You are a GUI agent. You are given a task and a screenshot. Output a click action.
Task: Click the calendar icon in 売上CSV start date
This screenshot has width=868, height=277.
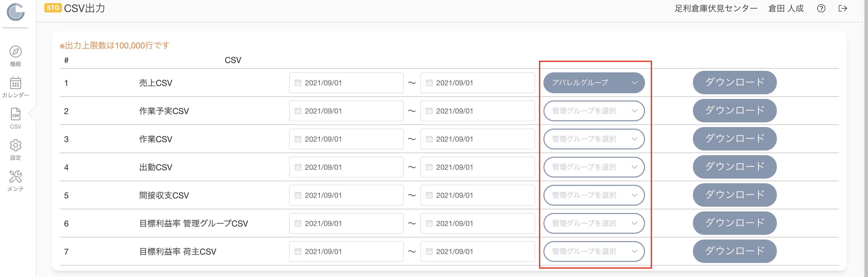[x=298, y=83]
